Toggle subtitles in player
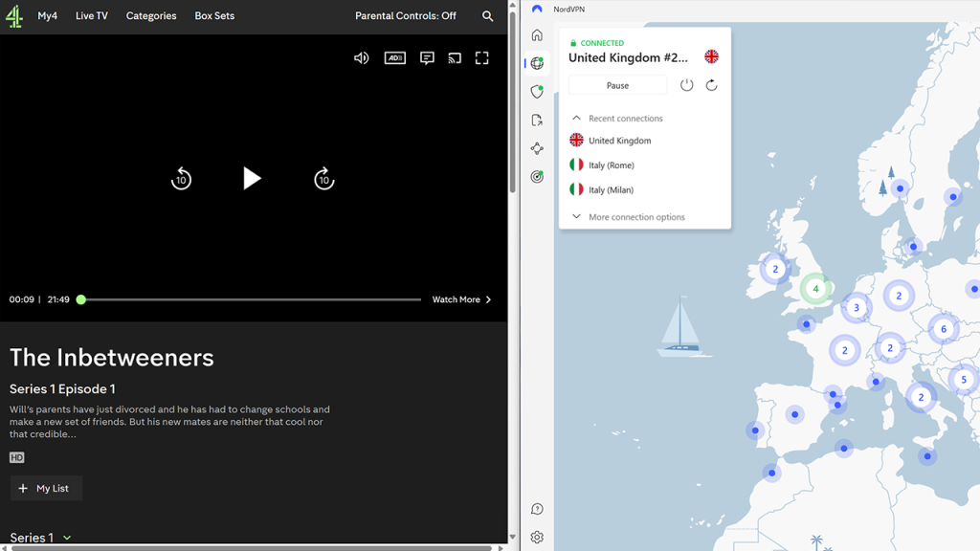Image resolution: width=980 pixels, height=551 pixels. tap(427, 58)
